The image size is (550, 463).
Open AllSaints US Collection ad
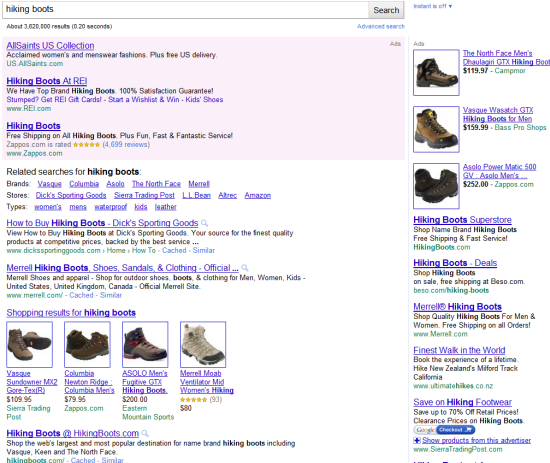(50, 46)
